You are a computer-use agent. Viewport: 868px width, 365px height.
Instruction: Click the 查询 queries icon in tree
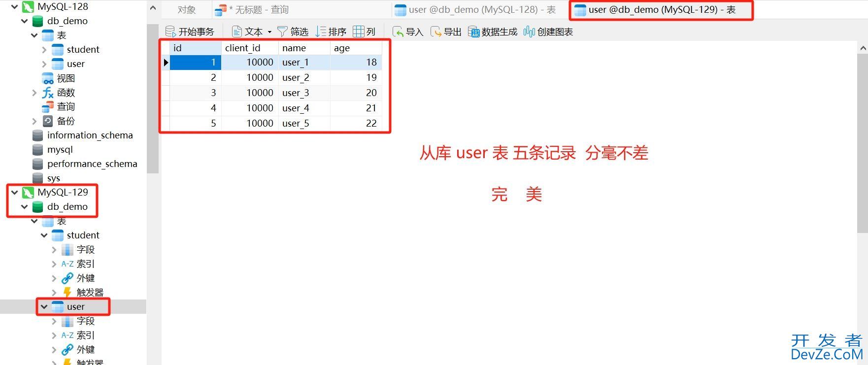pos(48,107)
